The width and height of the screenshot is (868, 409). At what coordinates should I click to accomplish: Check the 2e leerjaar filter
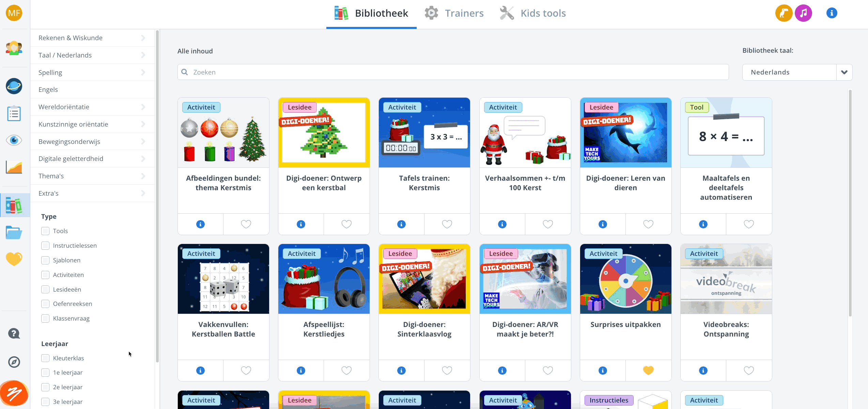[45, 387]
